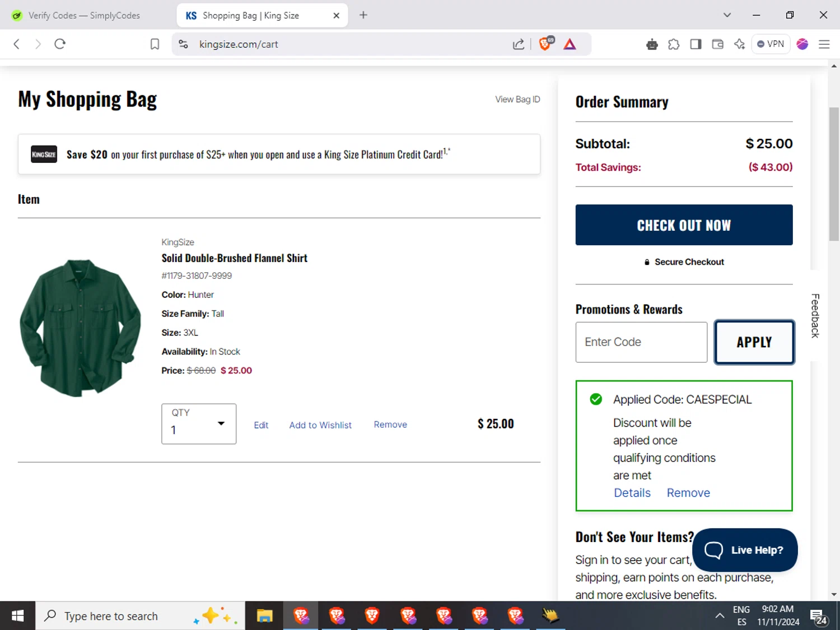View Details of CAESPECIAL code
This screenshot has height=630, width=840.
(x=632, y=493)
